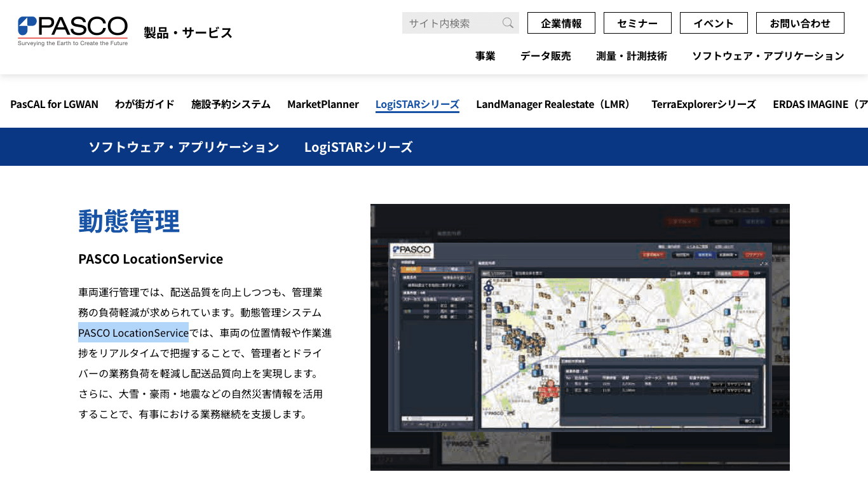The height and width of the screenshot is (486, 868).
Task: Enable the checkbox beside the map display option
Action: coord(674,273)
